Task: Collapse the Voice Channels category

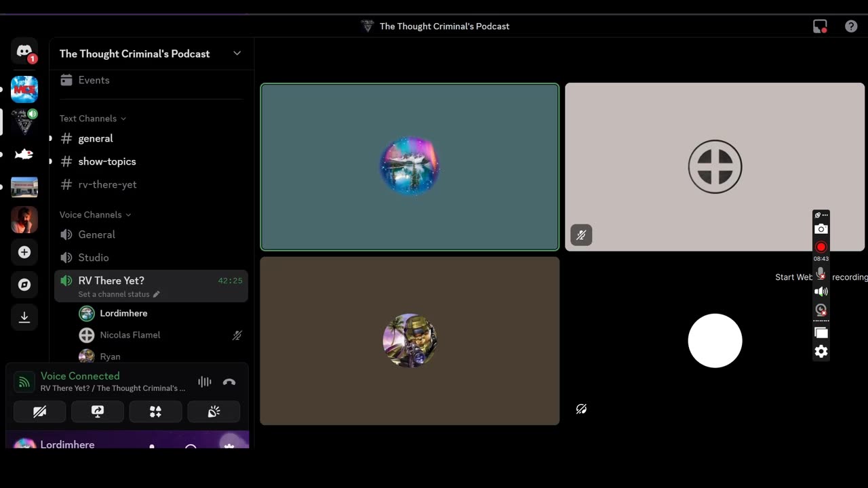Action: pyautogui.click(x=96, y=215)
